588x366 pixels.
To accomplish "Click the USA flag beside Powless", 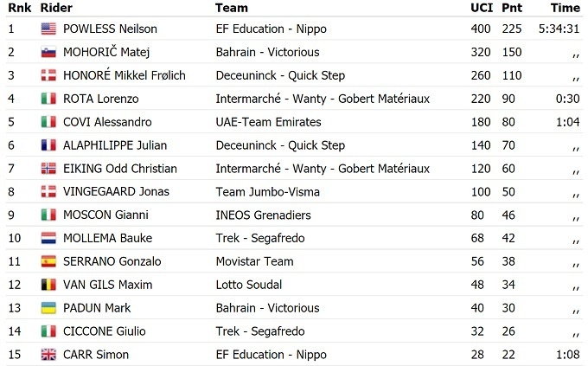I will (48, 29).
